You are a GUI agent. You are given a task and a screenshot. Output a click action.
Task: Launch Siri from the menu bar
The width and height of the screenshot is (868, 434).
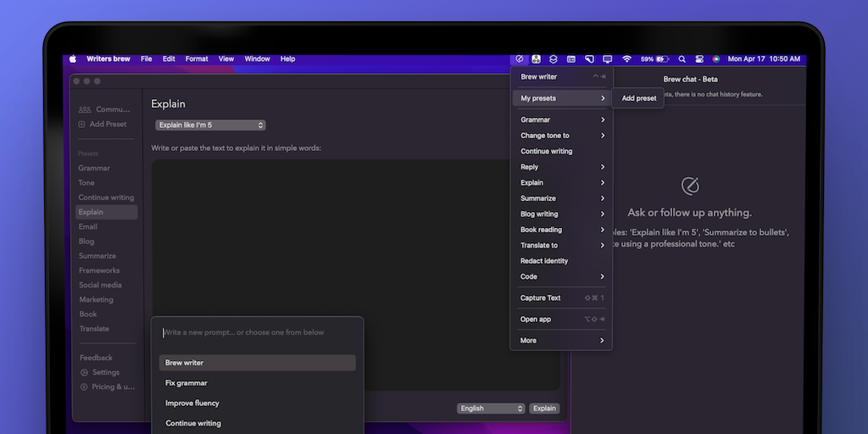715,58
